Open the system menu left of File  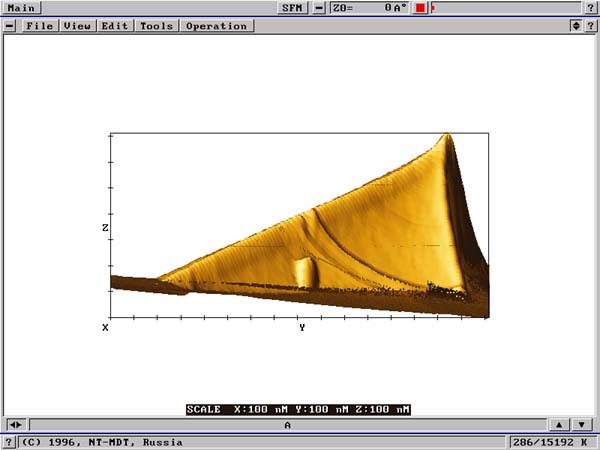point(10,26)
